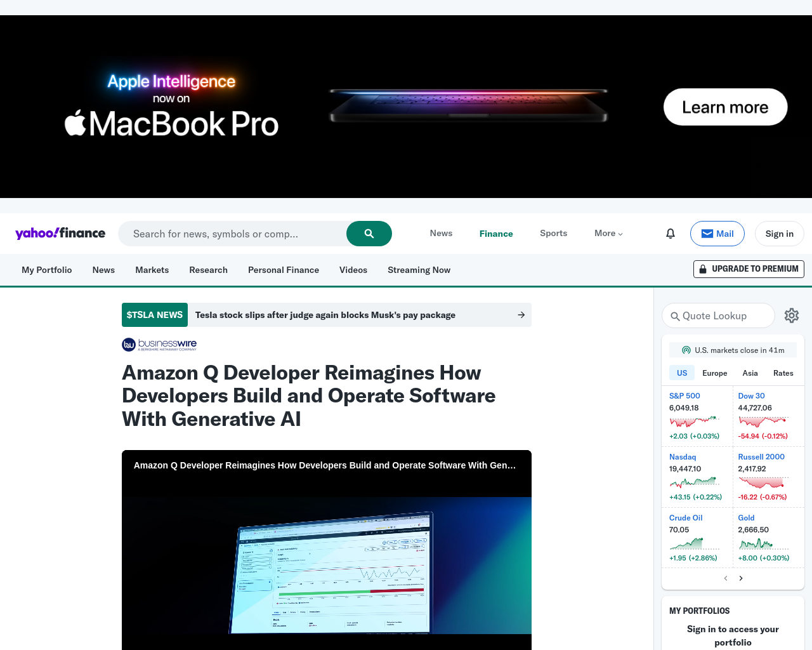Open the Gold quote link
812x650 pixels.
pos(746,517)
